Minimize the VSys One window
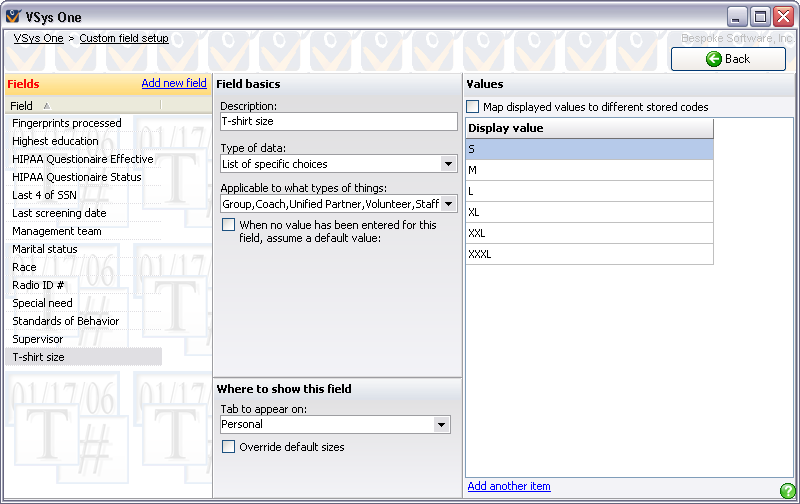Viewport: 800px width, 504px height. pyautogui.click(x=737, y=17)
